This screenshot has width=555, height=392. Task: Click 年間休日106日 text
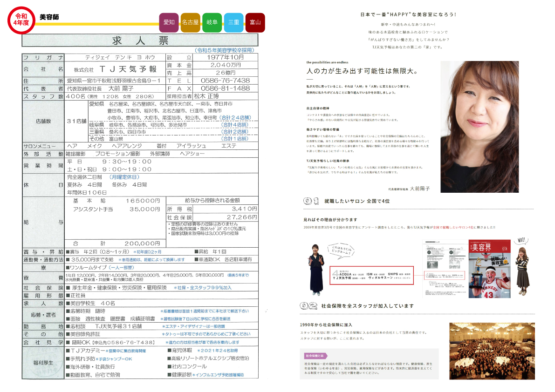[x=87, y=193]
